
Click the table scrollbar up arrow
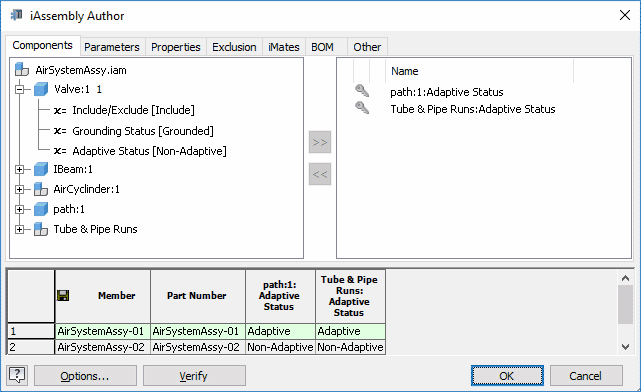(x=625, y=278)
